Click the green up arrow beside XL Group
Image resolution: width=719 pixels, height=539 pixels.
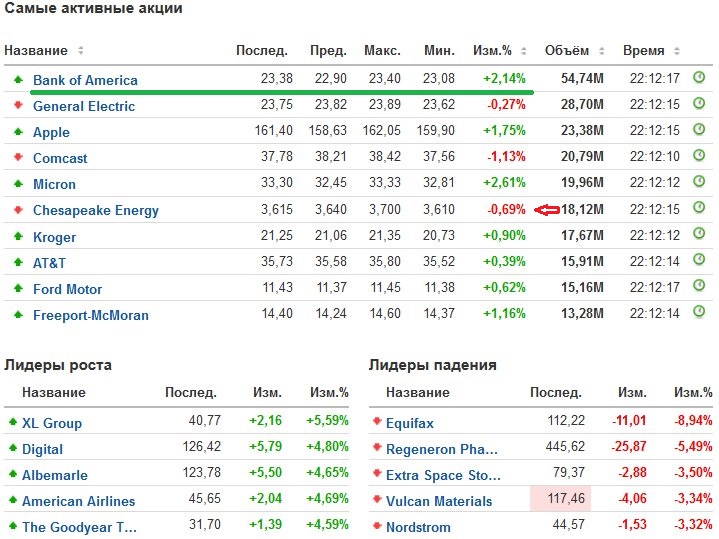coord(12,422)
